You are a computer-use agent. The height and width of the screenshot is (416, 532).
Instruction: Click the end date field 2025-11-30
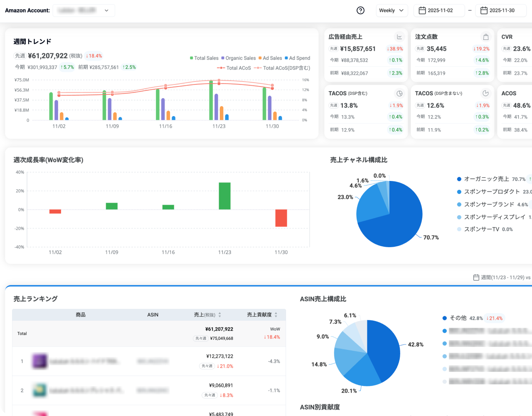501,10
